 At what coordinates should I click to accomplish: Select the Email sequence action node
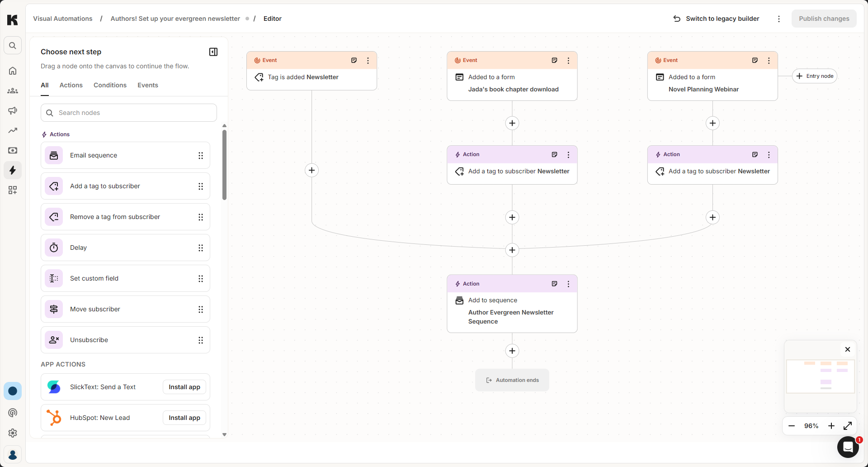tap(125, 156)
